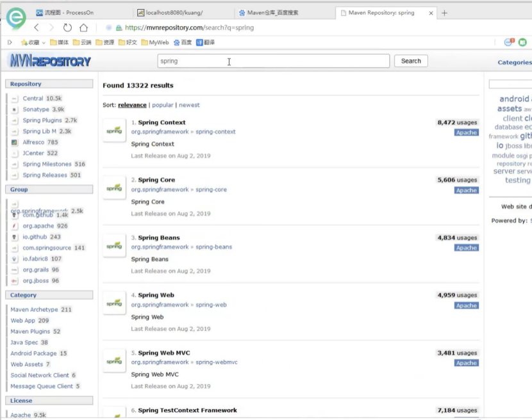Click the site security lock icon
The height and width of the screenshot is (420, 532).
pos(119,28)
